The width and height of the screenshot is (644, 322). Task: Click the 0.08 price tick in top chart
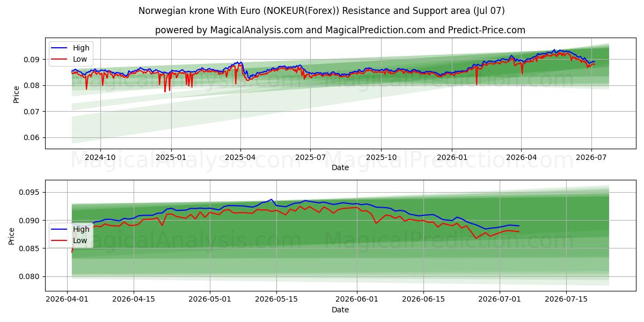click(x=32, y=85)
